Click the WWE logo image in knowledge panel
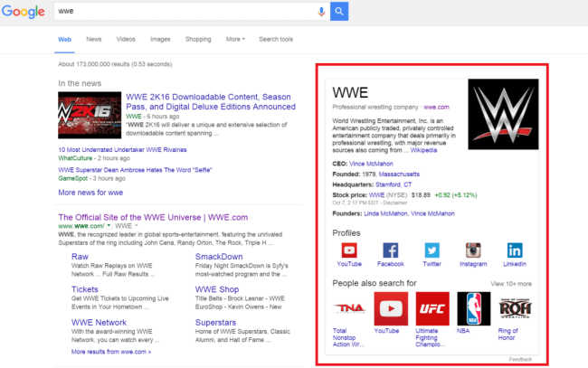The image size is (588, 368). (x=503, y=114)
